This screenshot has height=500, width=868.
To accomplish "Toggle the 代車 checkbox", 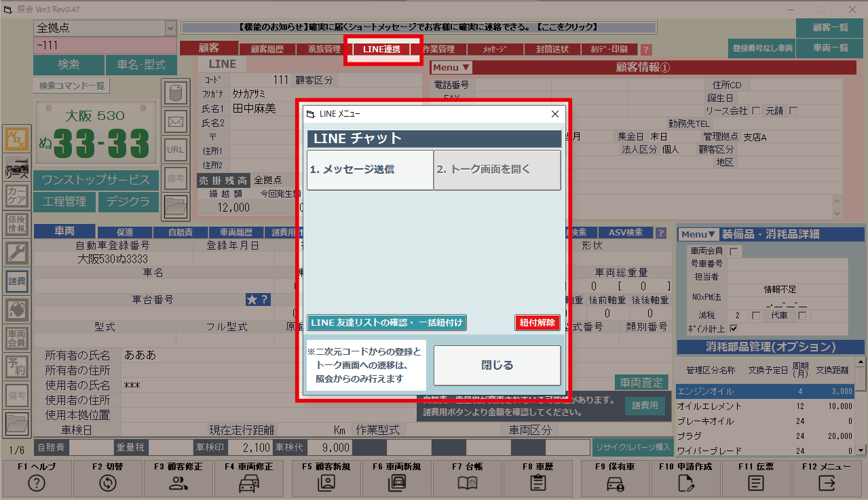I will [x=801, y=315].
